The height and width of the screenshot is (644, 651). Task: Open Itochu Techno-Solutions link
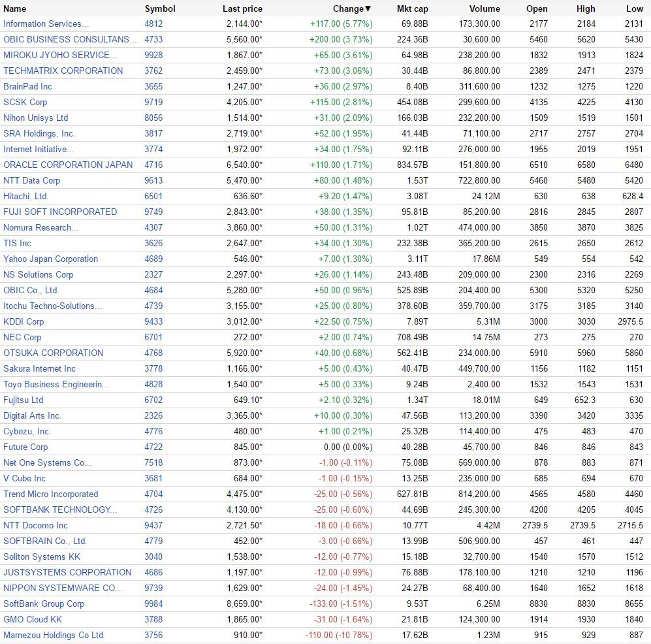pos(53,306)
